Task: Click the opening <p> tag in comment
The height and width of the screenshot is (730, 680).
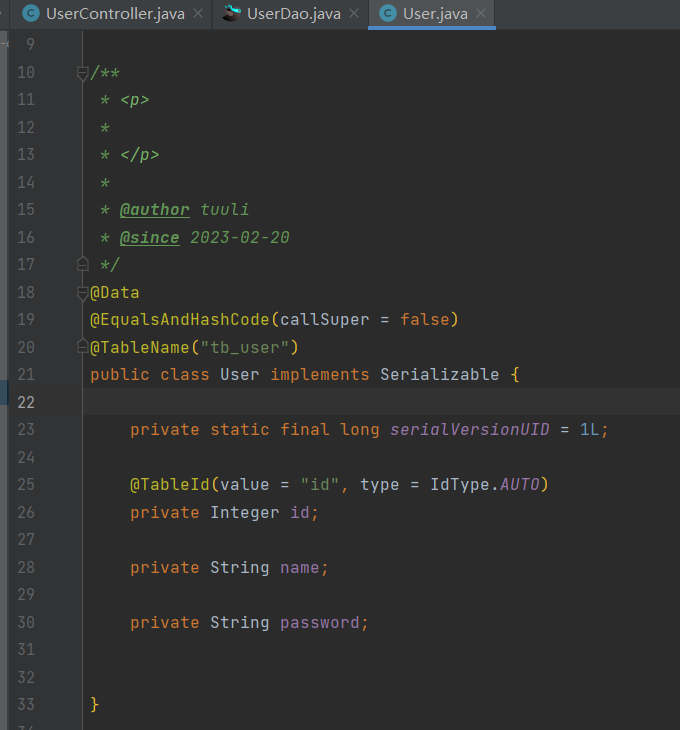Action: [135, 100]
